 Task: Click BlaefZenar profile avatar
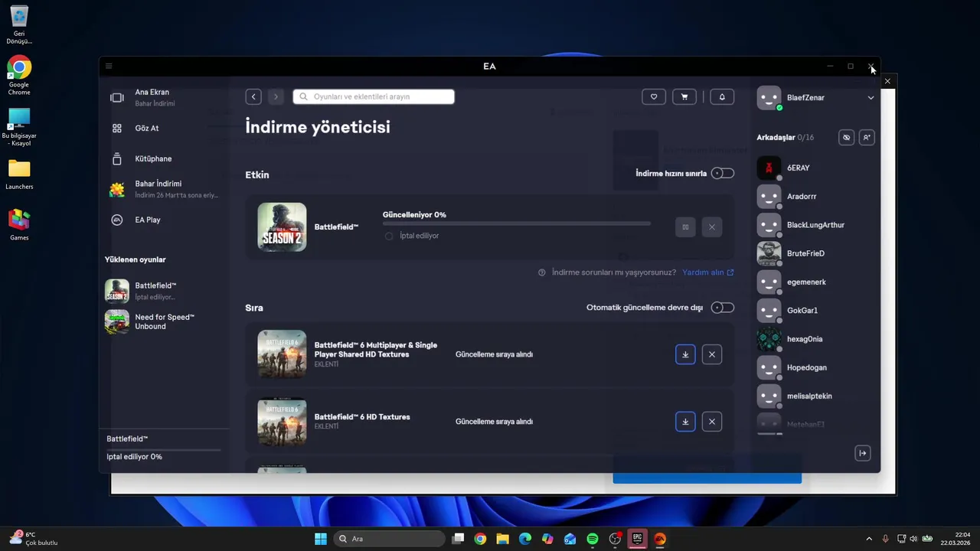tap(769, 98)
